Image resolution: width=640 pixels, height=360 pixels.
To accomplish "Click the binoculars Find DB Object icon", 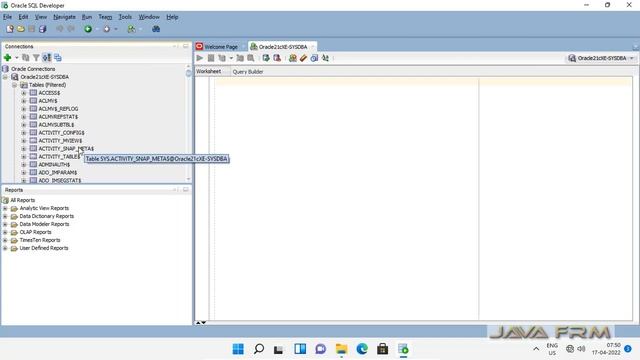I will tap(156, 29).
